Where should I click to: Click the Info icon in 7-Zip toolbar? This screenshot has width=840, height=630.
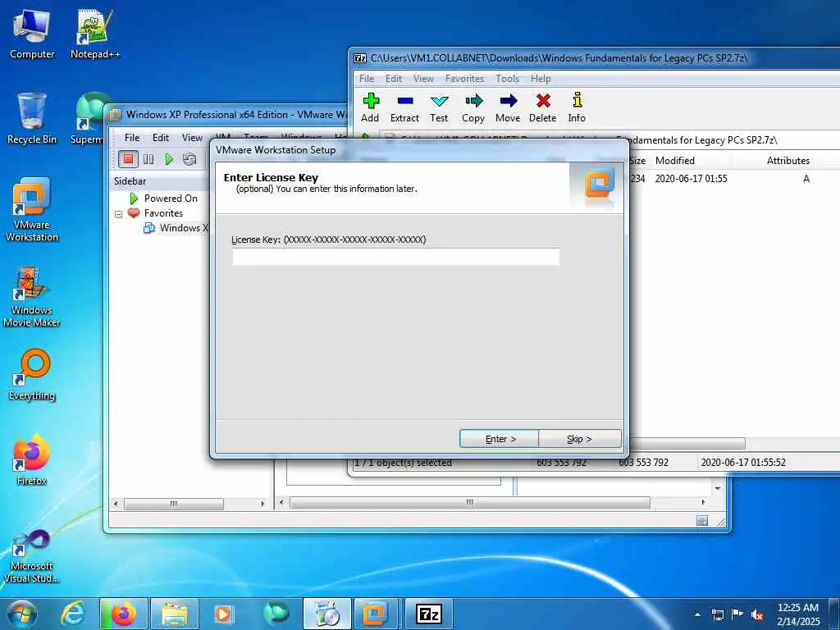[x=577, y=107]
